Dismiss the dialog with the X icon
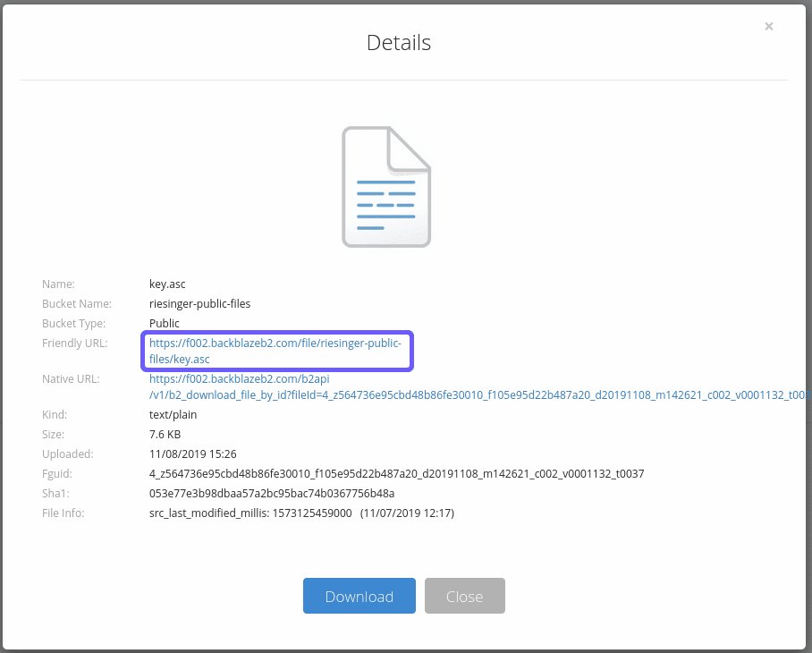The image size is (812, 653). pos(768,27)
